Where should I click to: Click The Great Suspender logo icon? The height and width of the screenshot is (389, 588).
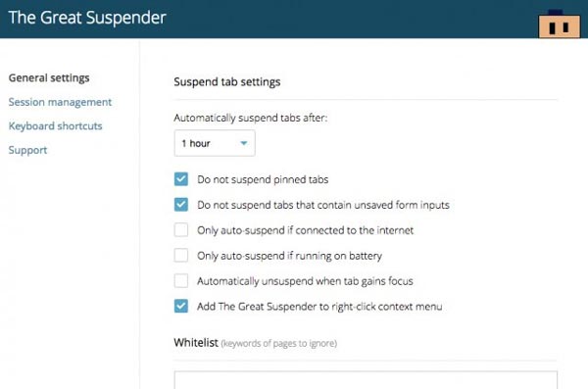tap(560, 24)
